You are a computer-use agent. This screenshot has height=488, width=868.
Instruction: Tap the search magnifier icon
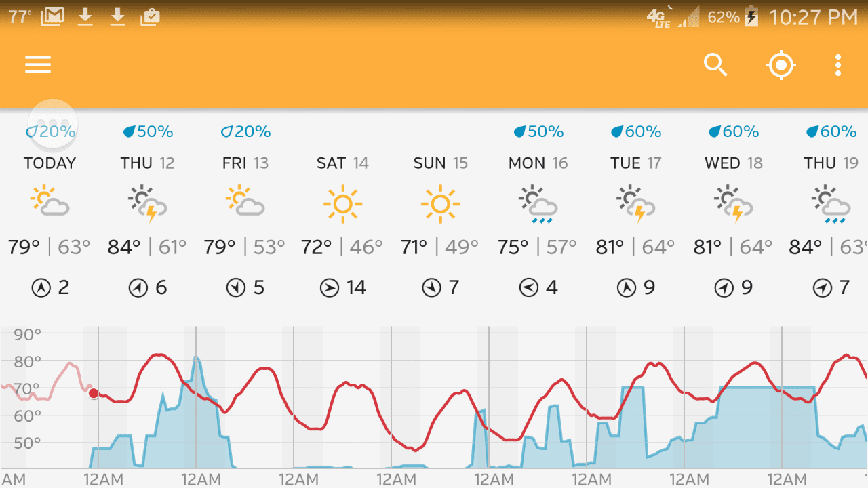(715, 65)
